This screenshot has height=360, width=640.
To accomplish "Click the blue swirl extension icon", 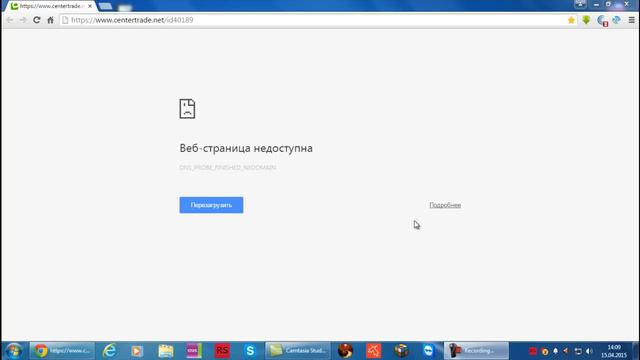I will click(616, 20).
